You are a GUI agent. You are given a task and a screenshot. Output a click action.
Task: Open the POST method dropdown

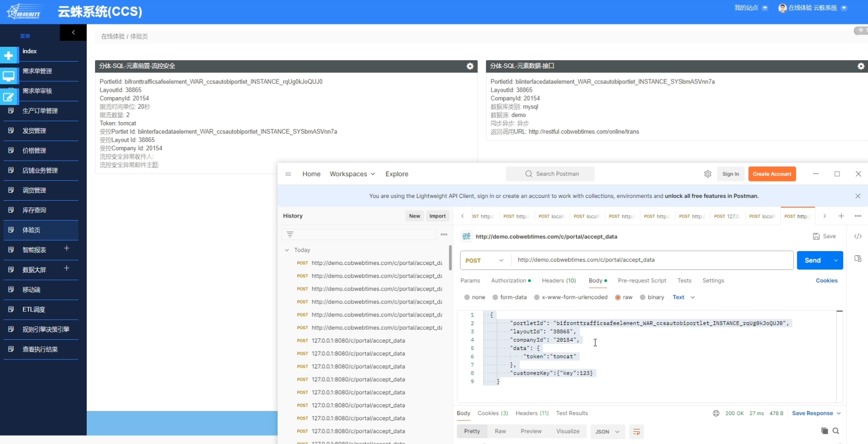[x=484, y=260]
